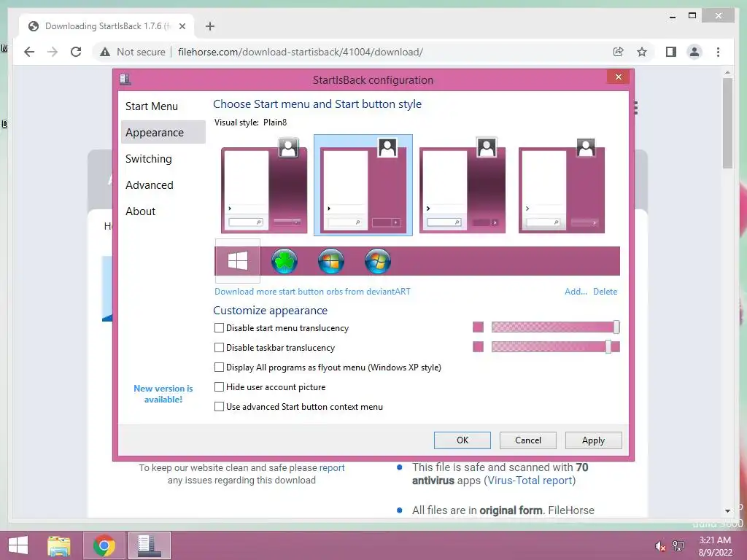Viewport: 747px width, 560px height.
Task: Toggle Hide user account picture option
Action: [x=219, y=386]
